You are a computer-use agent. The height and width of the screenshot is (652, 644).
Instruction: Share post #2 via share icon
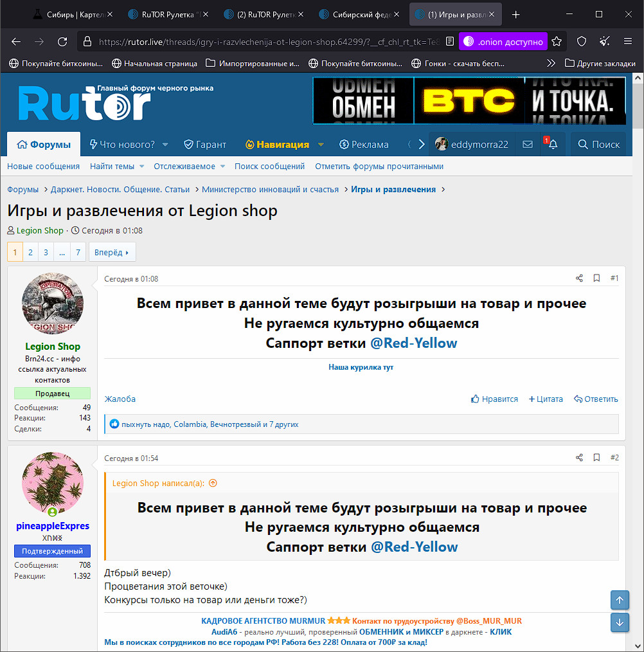point(579,457)
